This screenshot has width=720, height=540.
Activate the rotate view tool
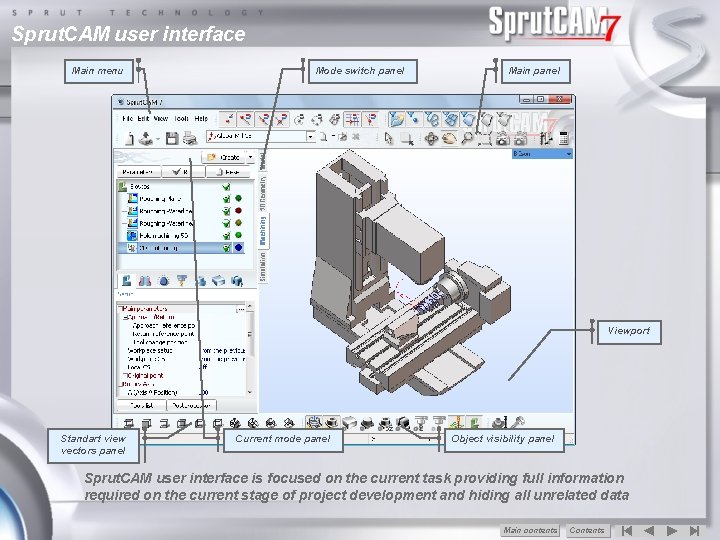point(450,138)
